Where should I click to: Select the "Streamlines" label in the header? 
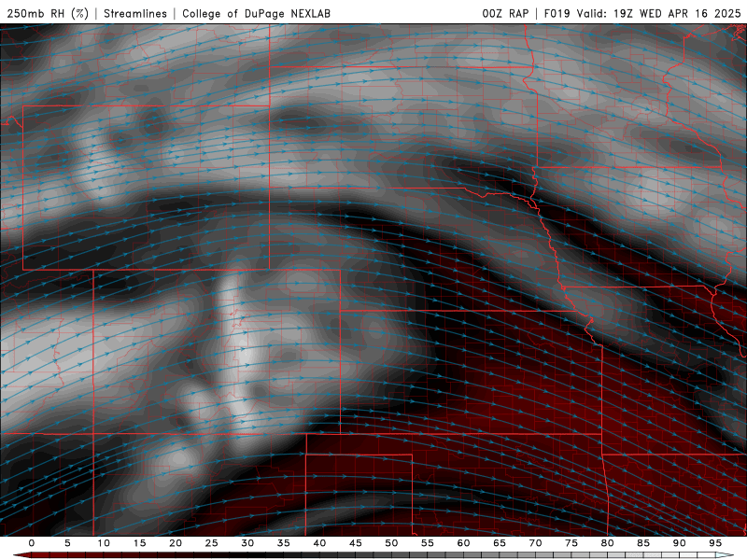pos(135,13)
